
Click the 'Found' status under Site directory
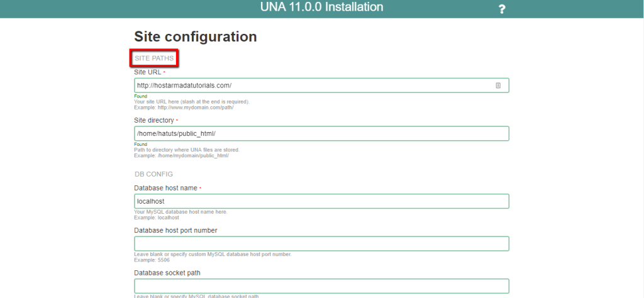[140, 145]
